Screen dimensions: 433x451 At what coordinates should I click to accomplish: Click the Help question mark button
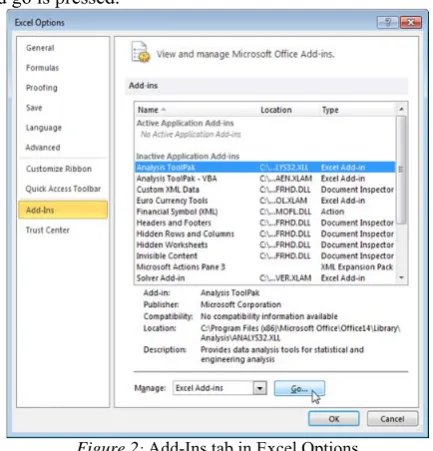click(388, 22)
